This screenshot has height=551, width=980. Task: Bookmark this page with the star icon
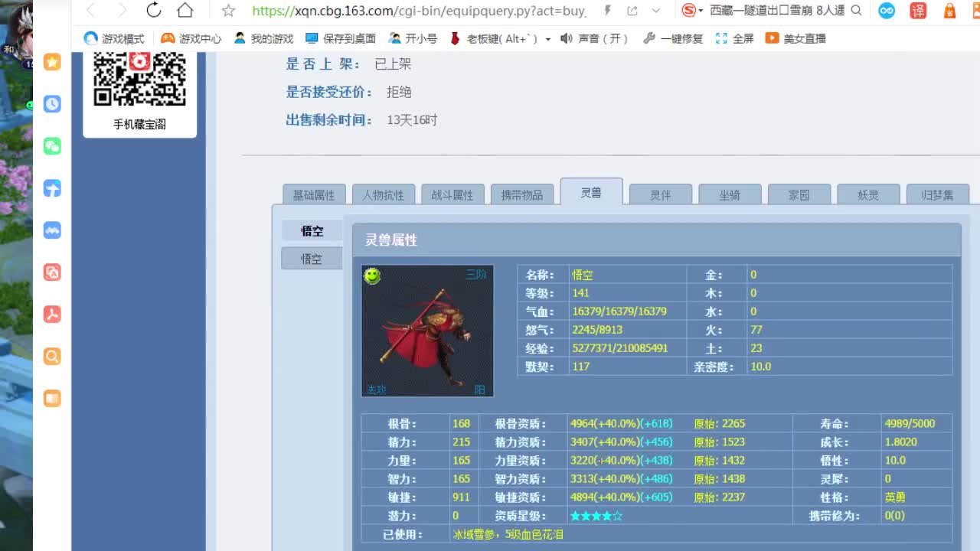(228, 11)
